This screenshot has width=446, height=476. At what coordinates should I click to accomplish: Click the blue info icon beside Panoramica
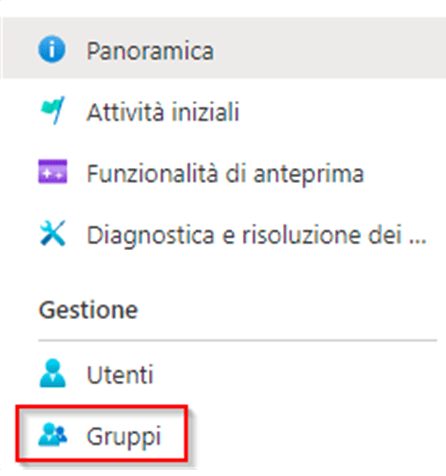[52, 49]
